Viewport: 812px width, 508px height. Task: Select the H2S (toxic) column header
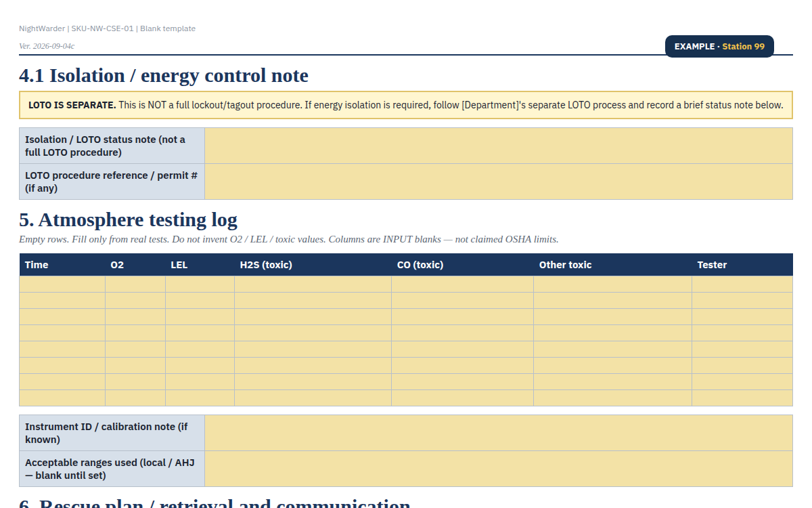(x=313, y=265)
